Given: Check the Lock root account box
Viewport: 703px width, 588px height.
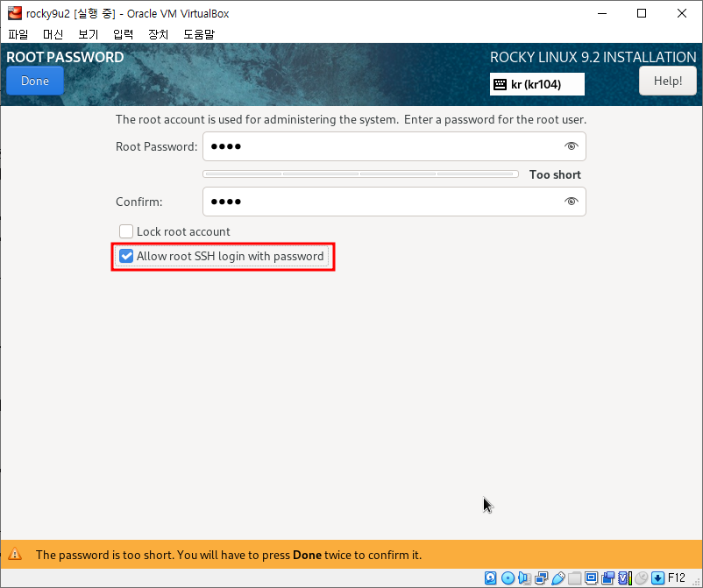Looking at the screenshot, I should [126, 231].
